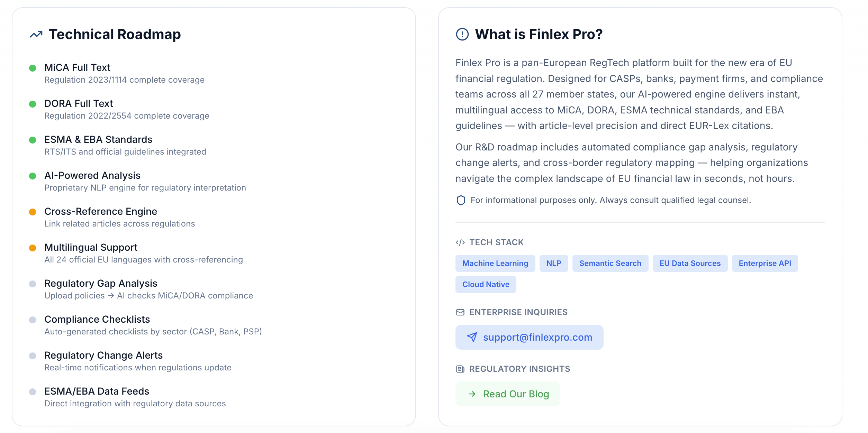
Task: Click the info circle icon beside What is Finlex Pro
Action: [x=462, y=34]
